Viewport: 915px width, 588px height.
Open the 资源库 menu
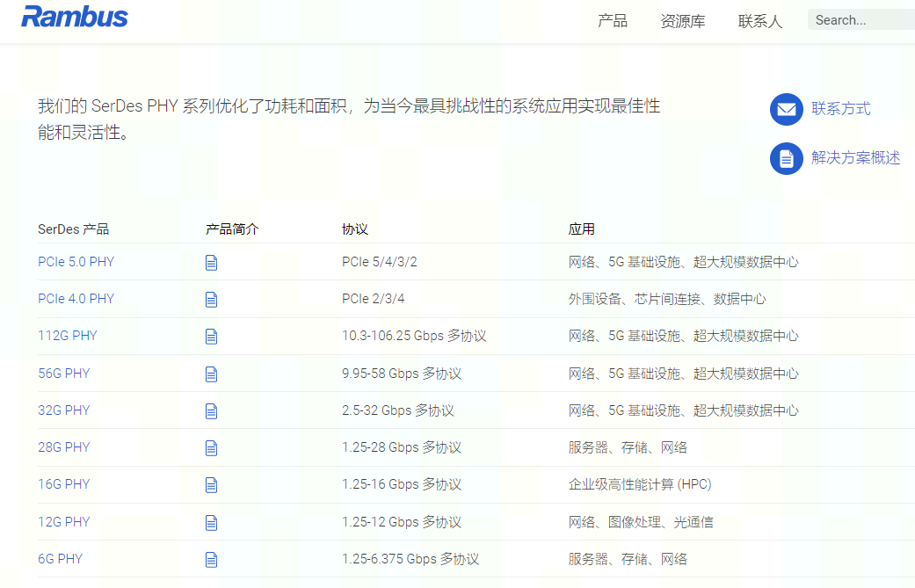click(683, 21)
